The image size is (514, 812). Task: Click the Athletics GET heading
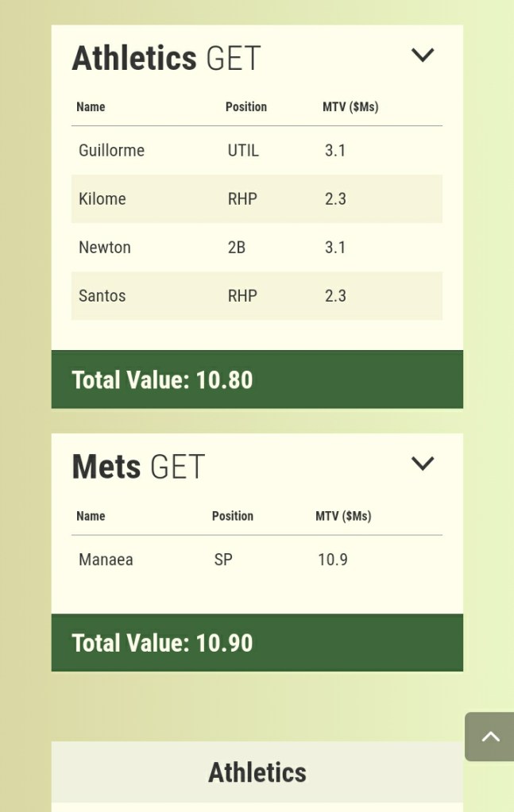click(167, 59)
